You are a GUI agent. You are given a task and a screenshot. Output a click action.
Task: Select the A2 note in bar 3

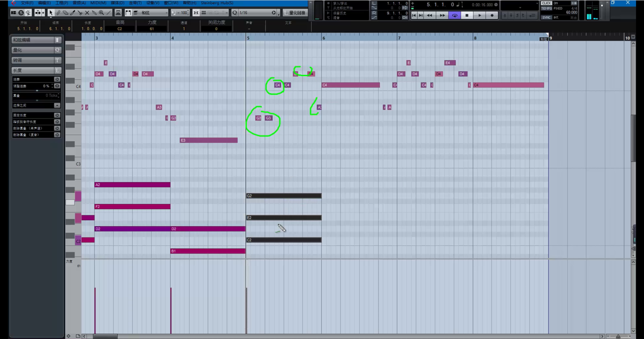click(x=132, y=185)
